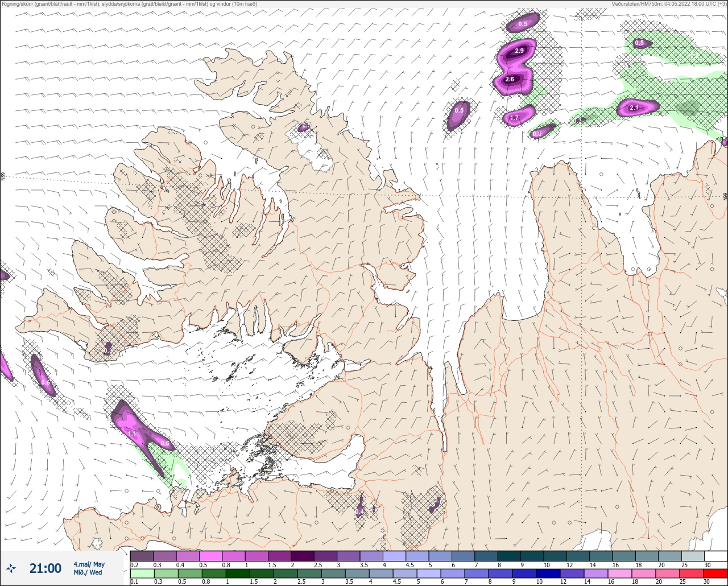Click the 0.5 label inside the green area
The width and height of the screenshot is (728, 586).
(x=639, y=43)
